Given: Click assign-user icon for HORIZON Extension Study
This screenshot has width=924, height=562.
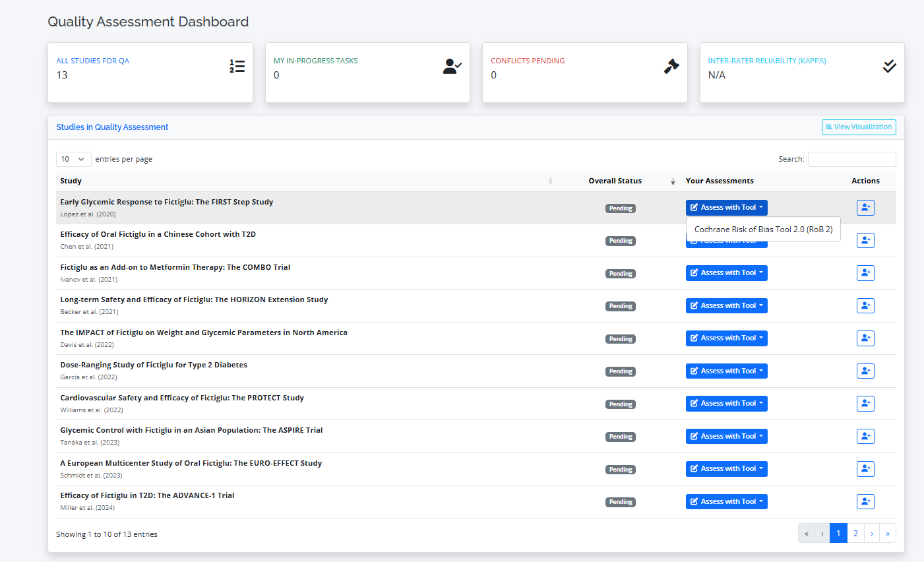Looking at the screenshot, I should click(865, 305).
